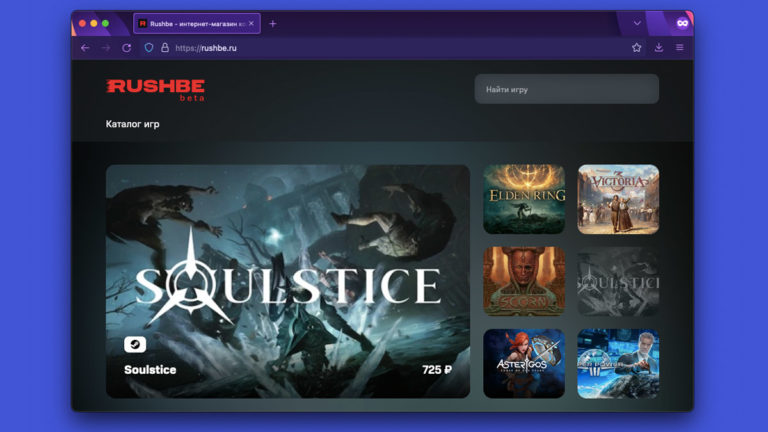Screen dimensions: 768x432
Task: Click the browser back arrow
Action: pos(85,48)
